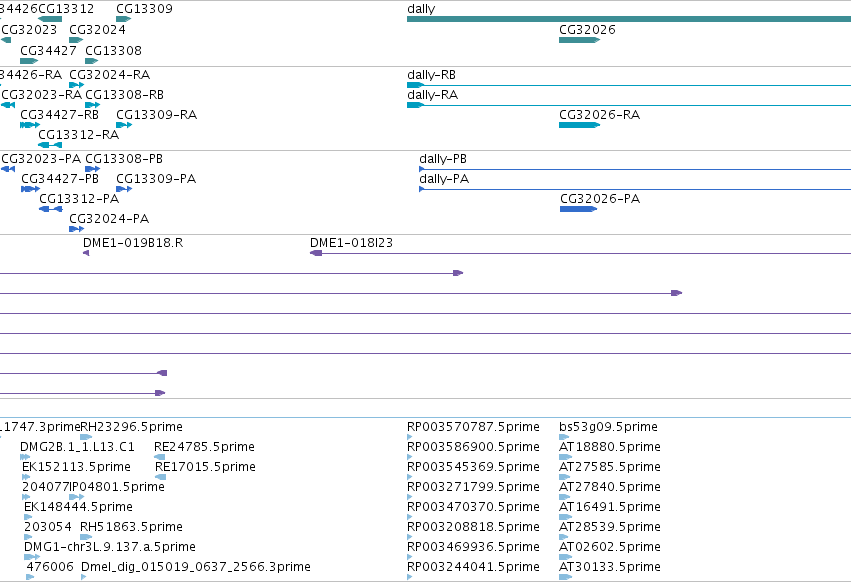Click the dally-RA transcript glyph
851x582 pixels.
coord(629,105)
